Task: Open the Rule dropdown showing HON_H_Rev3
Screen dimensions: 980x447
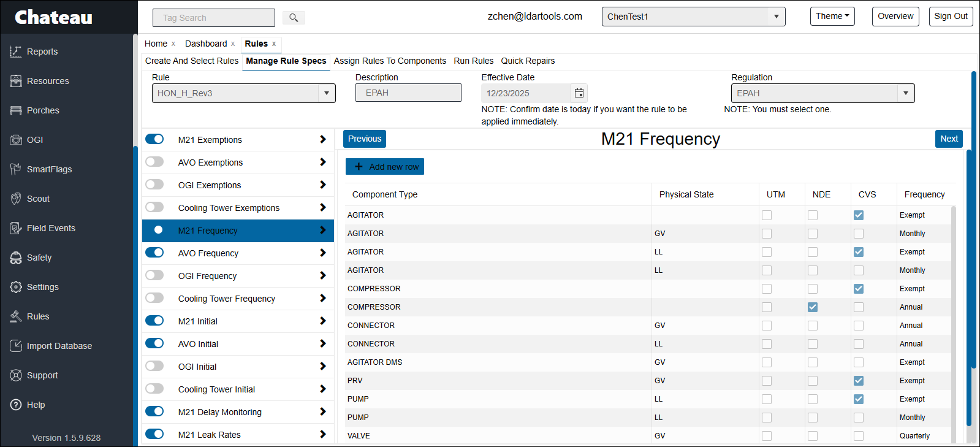Action: pos(326,93)
